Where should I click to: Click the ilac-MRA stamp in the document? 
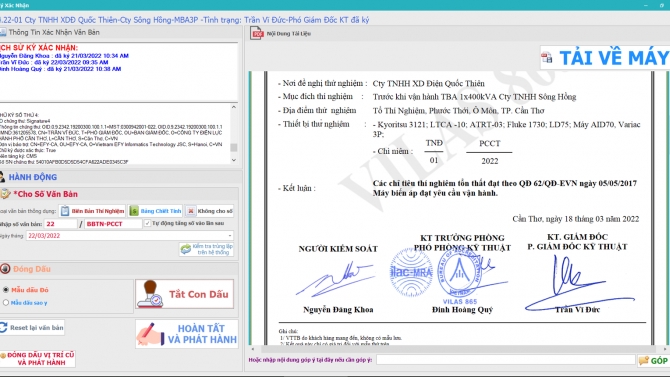[x=411, y=272]
